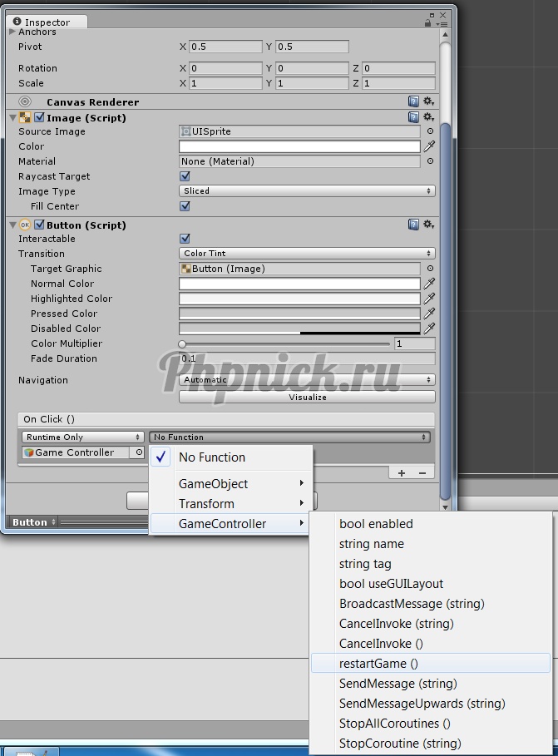Click UISprite Source Image field

299,131
